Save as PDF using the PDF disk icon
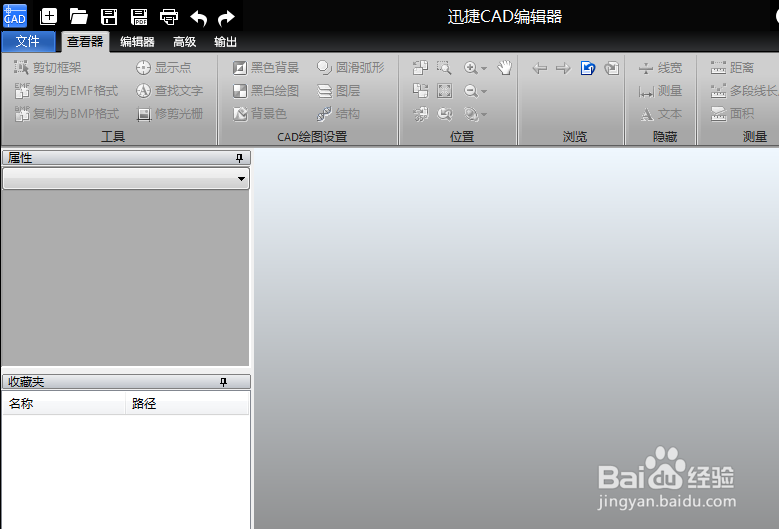 pyautogui.click(x=139, y=17)
